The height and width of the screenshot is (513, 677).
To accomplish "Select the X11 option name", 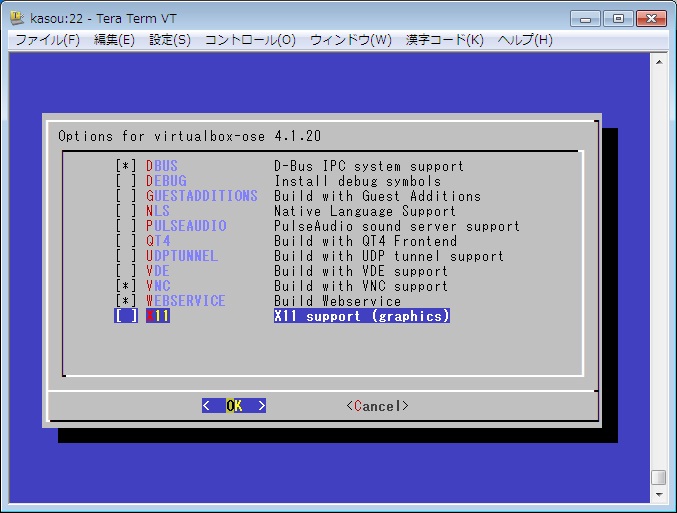I will point(158,316).
